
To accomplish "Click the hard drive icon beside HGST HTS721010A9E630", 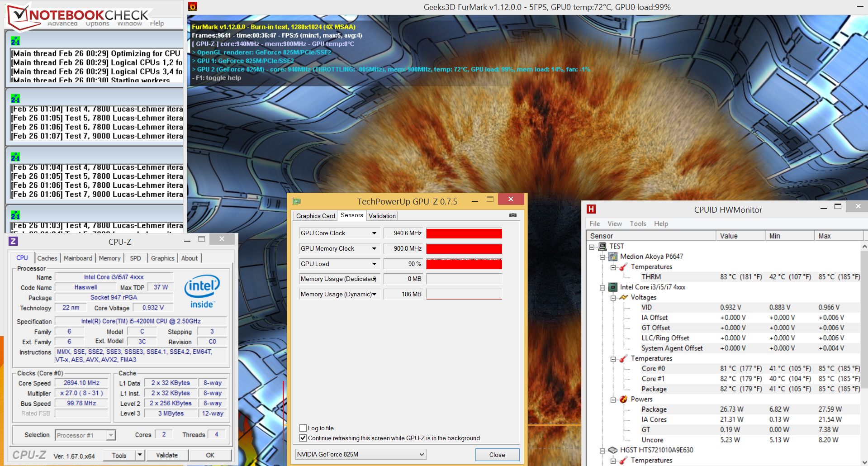I will point(613,450).
